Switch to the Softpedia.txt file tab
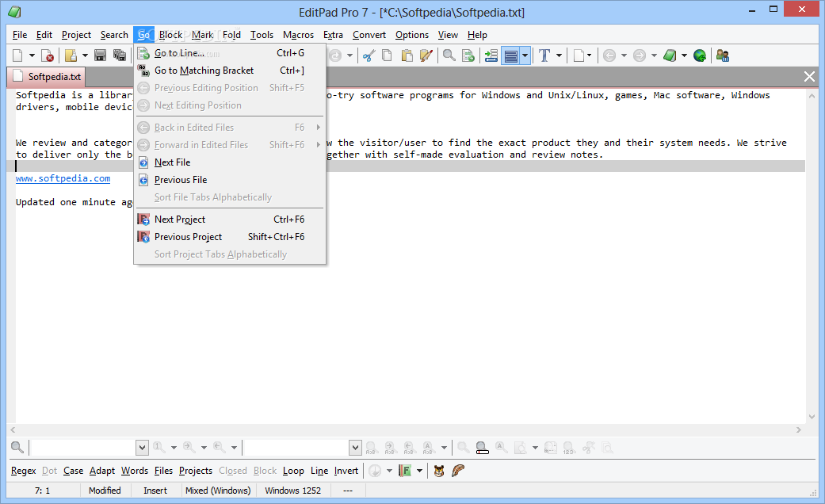This screenshot has width=825, height=504. point(48,77)
